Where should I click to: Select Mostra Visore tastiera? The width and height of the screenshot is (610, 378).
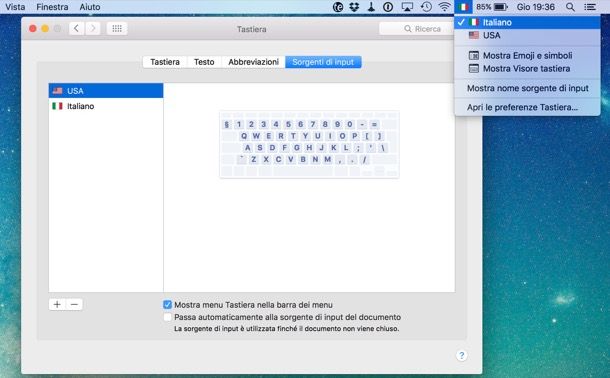click(527, 68)
